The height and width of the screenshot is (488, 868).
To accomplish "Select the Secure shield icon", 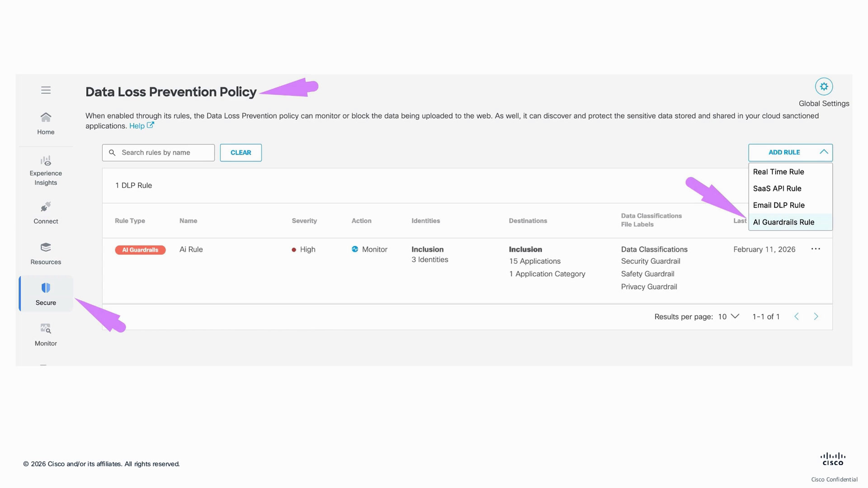I will pos(46,288).
